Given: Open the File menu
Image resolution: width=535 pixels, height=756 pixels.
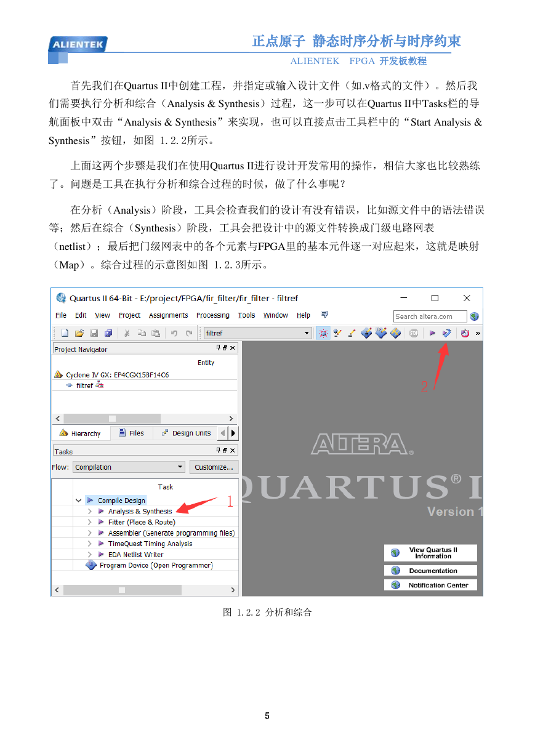Looking at the screenshot, I should pyautogui.click(x=61, y=315).
